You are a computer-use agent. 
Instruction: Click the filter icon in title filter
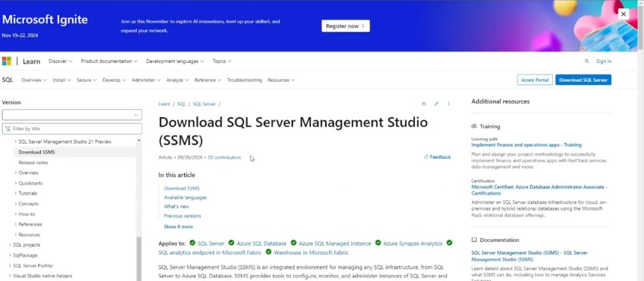pos(8,129)
